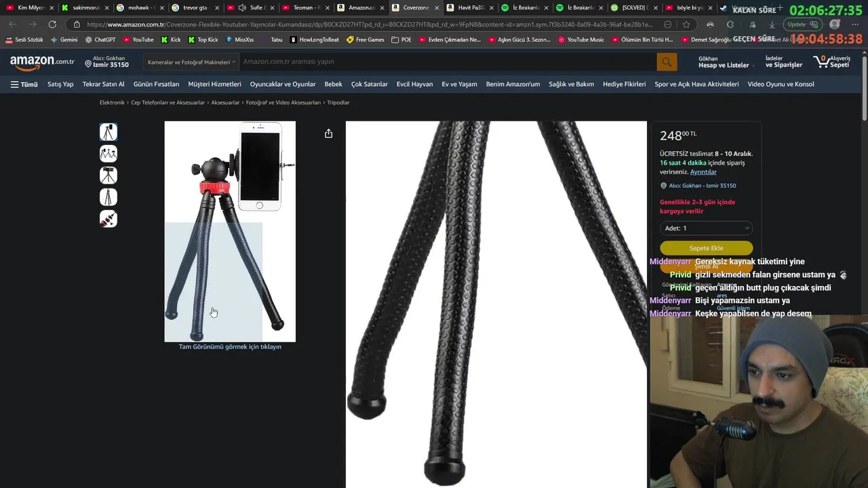868x488 pixels.
Task: Click the share icon beside the product image
Action: click(x=328, y=134)
